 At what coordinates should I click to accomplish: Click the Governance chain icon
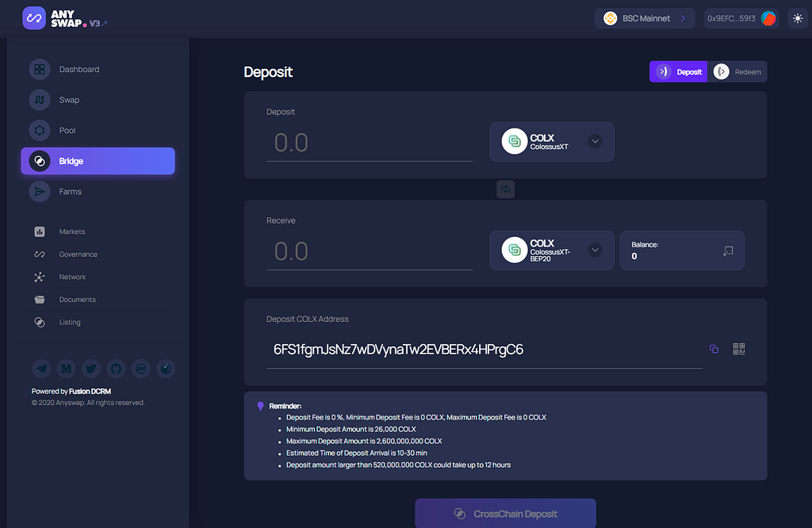[40, 254]
